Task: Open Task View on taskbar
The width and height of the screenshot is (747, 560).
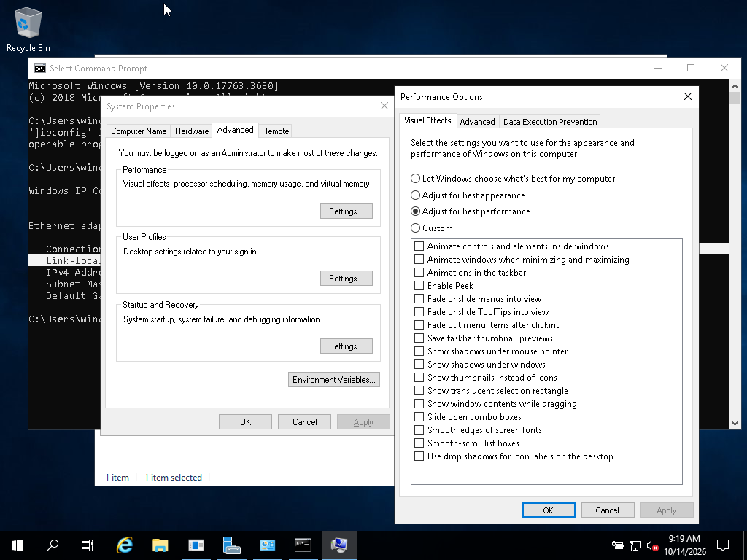Action: [x=88, y=545]
